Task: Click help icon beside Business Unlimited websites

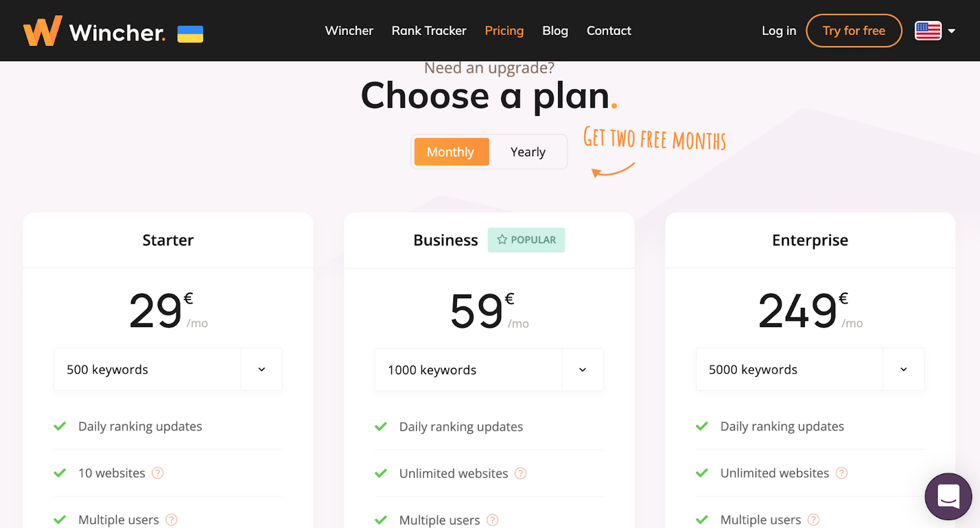Action: [521, 473]
